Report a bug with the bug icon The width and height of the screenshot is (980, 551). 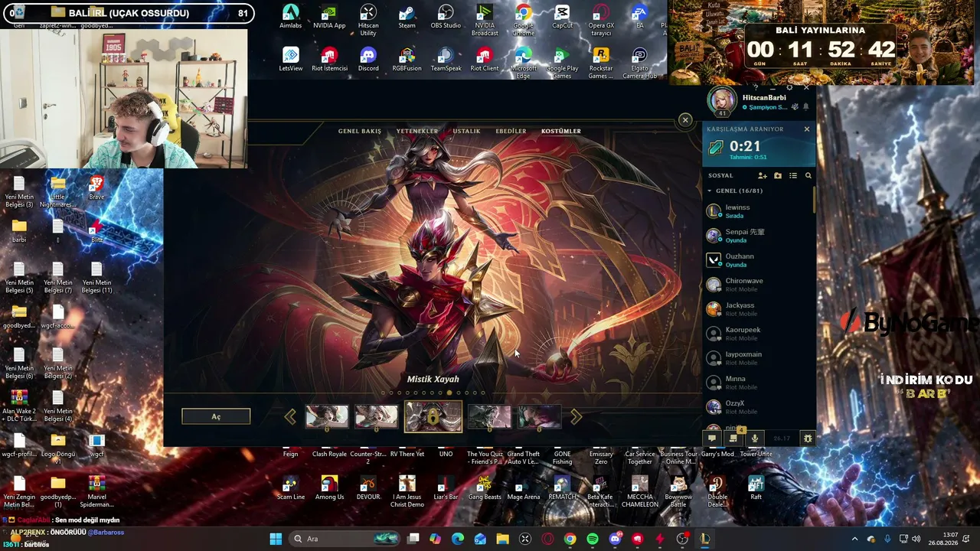pyautogui.click(x=807, y=439)
